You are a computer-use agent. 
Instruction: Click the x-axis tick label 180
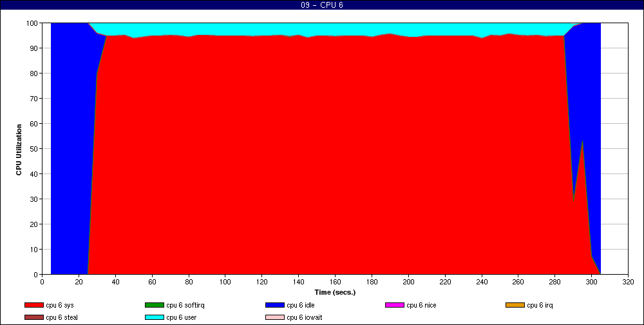[372, 282]
